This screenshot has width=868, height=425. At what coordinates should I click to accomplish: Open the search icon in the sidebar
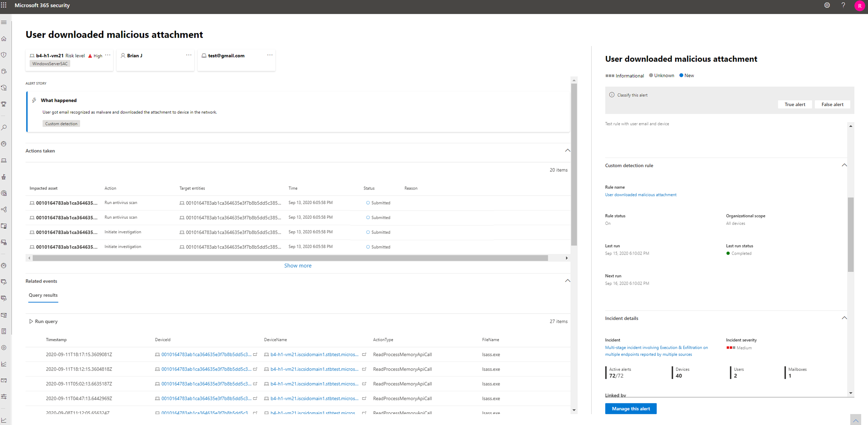click(x=4, y=128)
